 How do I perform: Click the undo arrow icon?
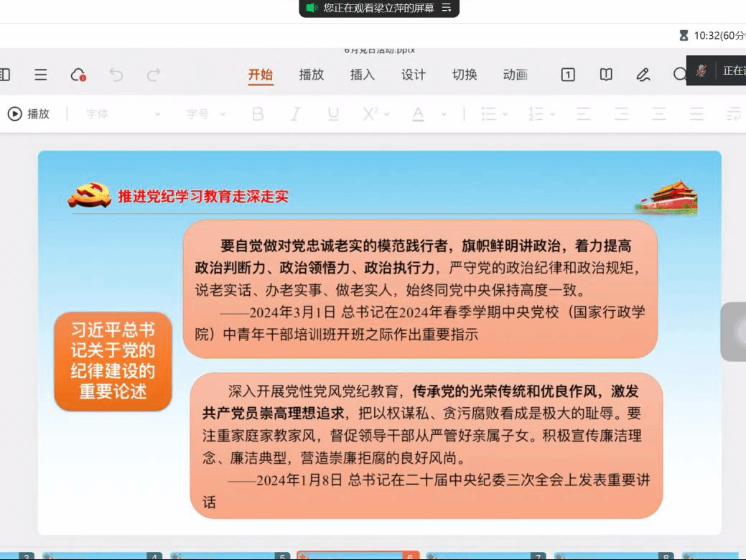[x=116, y=75]
